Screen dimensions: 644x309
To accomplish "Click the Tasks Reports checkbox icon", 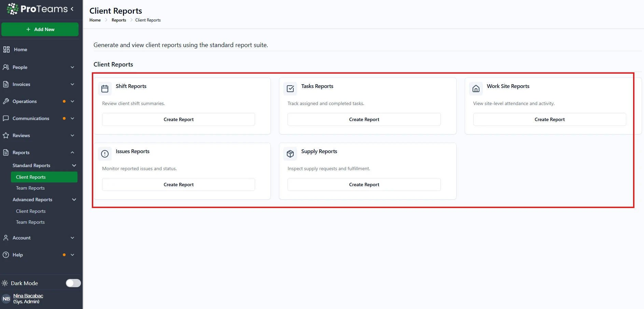I will pos(290,89).
